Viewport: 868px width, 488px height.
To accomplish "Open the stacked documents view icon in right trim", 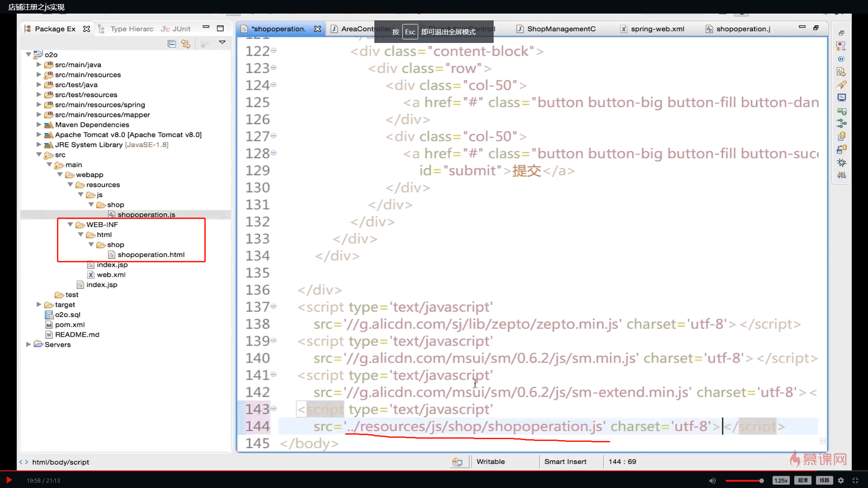I will (841, 136).
